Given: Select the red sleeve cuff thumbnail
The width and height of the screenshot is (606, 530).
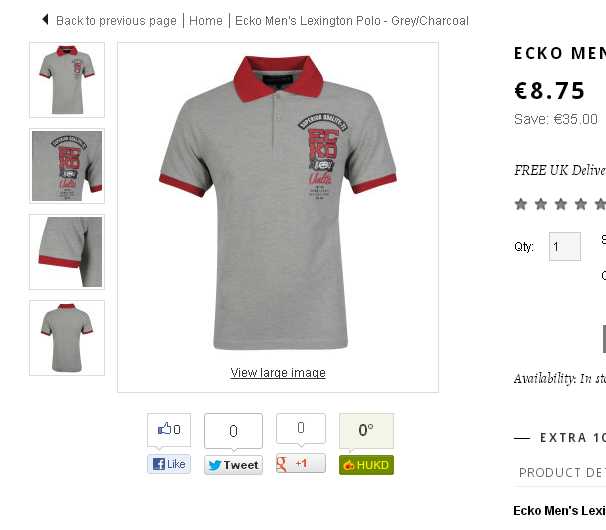Looking at the screenshot, I should click(67, 252).
